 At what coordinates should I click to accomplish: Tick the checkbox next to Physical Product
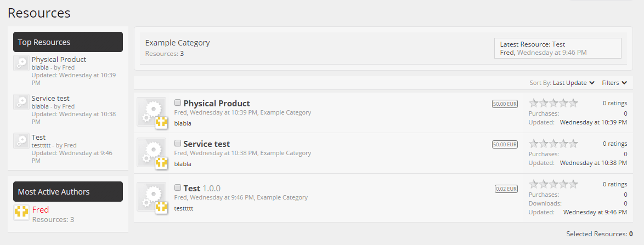[x=178, y=102]
